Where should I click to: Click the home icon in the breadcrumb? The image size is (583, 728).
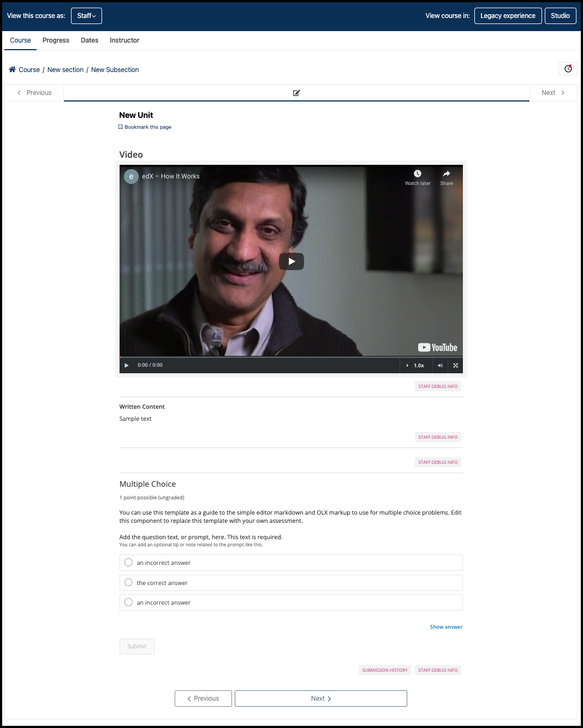(x=12, y=69)
